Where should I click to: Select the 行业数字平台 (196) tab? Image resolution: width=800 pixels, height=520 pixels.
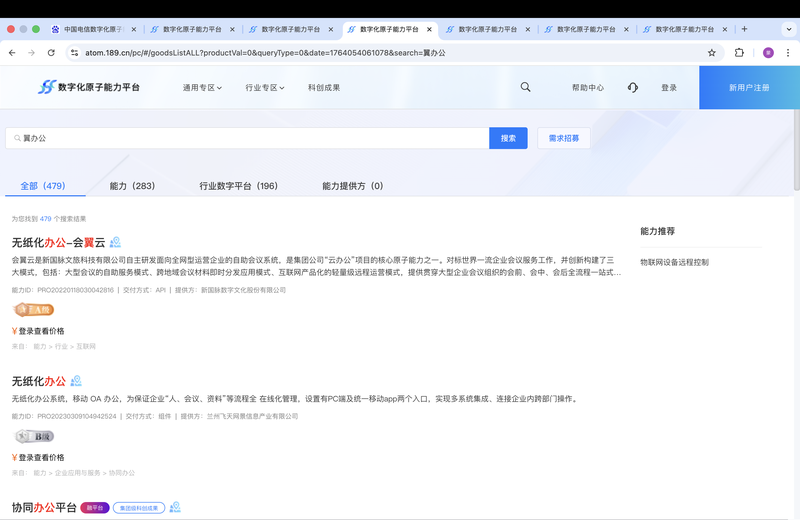coord(238,186)
